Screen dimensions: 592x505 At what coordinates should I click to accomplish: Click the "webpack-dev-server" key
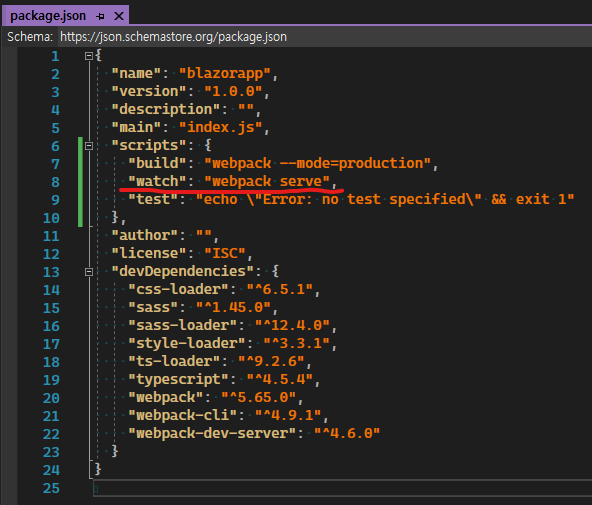pos(212,433)
